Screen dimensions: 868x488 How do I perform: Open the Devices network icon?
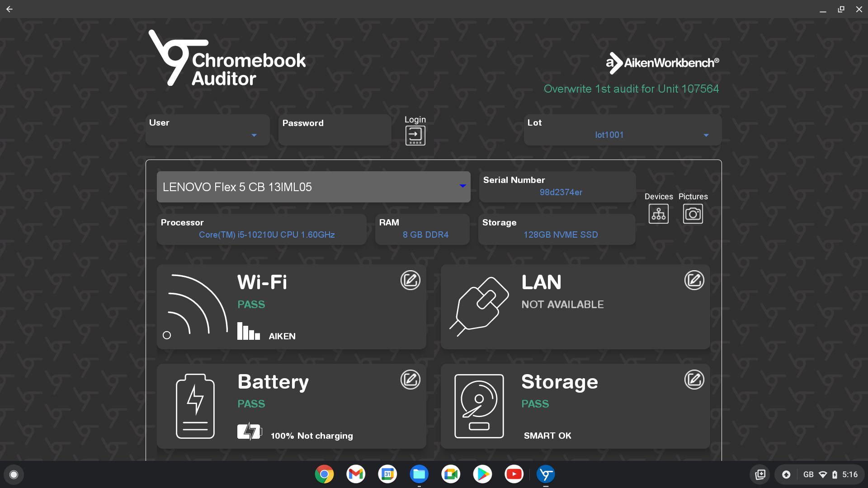(658, 214)
